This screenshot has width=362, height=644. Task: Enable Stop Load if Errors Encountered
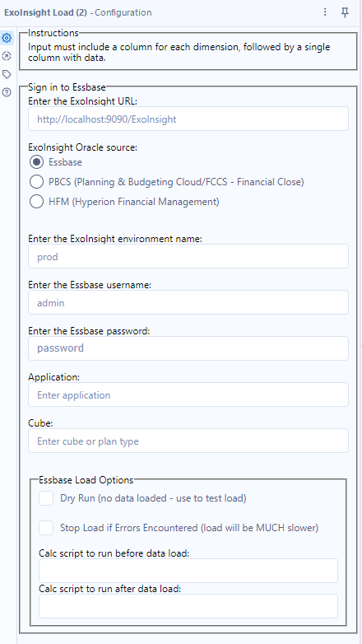(x=46, y=528)
